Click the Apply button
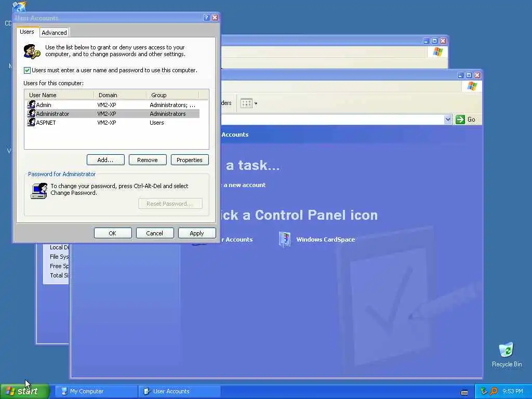This screenshot has height=399, width=532. point(197,233)
